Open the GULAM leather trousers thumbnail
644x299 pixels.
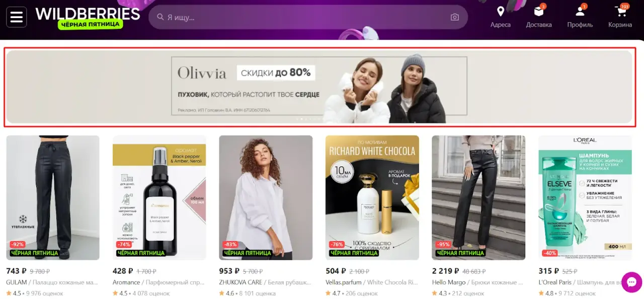tap(53, 197)
